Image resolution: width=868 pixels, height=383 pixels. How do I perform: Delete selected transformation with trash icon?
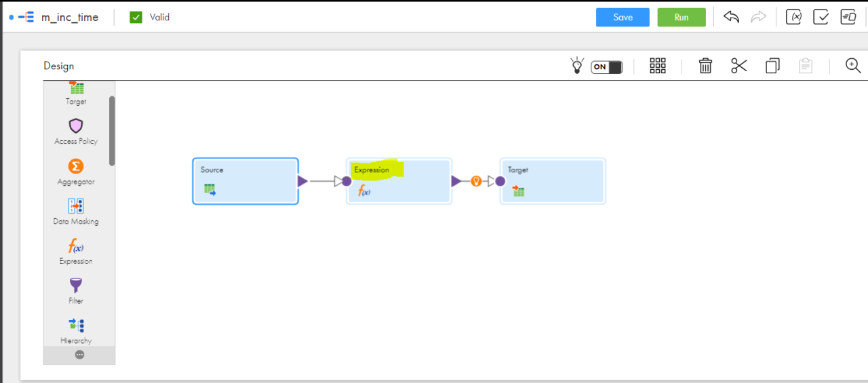[705, 66]
